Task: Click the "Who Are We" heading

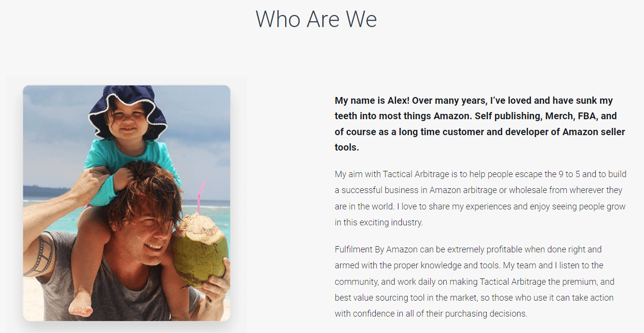Action: click(316, 19)
